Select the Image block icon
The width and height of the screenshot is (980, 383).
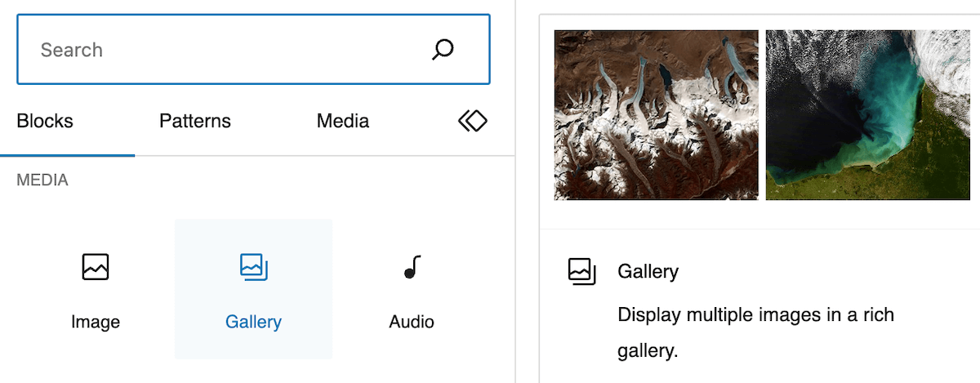click(x=96, y=267)
